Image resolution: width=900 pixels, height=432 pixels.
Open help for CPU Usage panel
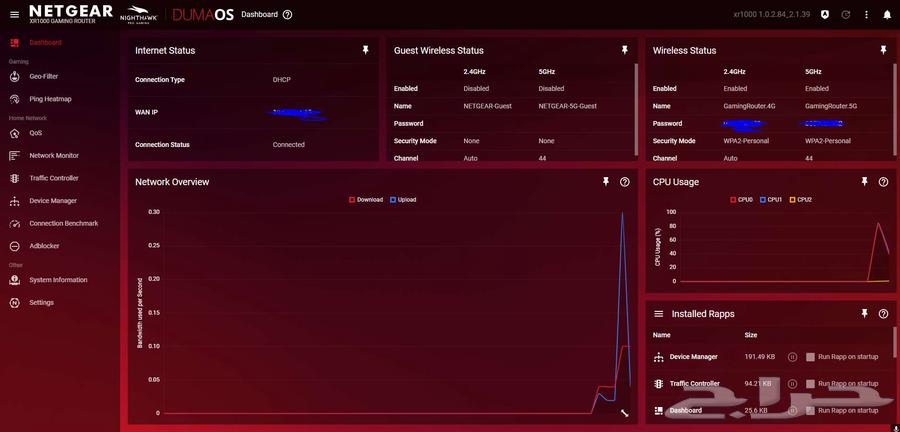[883, 182]
